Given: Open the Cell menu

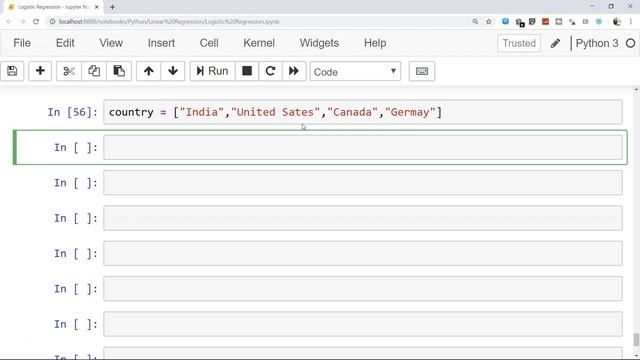Looking at the screenshot, I should tap(209, 43).
